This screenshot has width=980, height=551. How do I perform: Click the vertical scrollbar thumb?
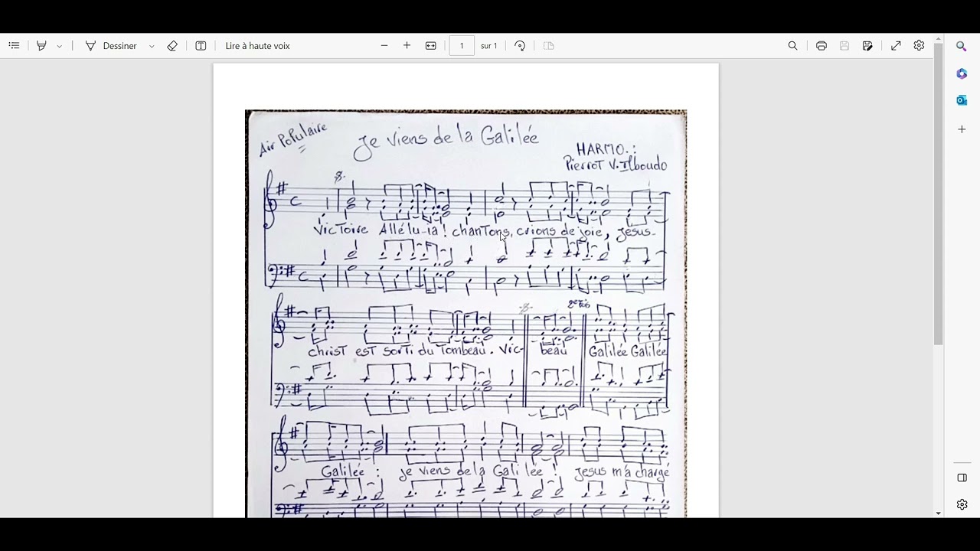(938, 193)
